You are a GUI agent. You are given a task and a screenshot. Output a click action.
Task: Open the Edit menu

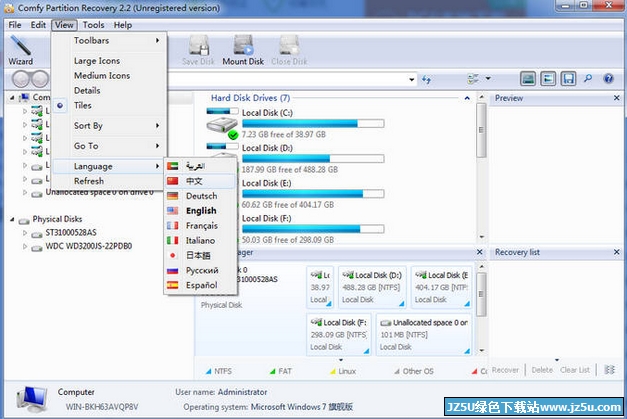point(38,25)
